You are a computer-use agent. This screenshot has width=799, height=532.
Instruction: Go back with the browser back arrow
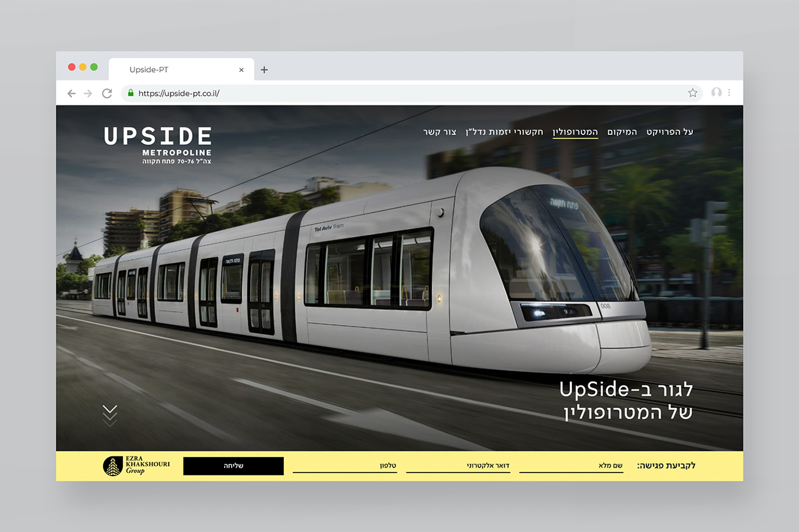click(71, 93)
